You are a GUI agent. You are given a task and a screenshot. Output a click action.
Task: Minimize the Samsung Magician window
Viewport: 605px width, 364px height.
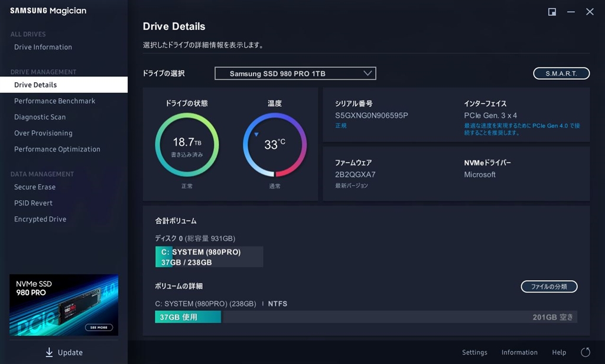pos(571,12)
